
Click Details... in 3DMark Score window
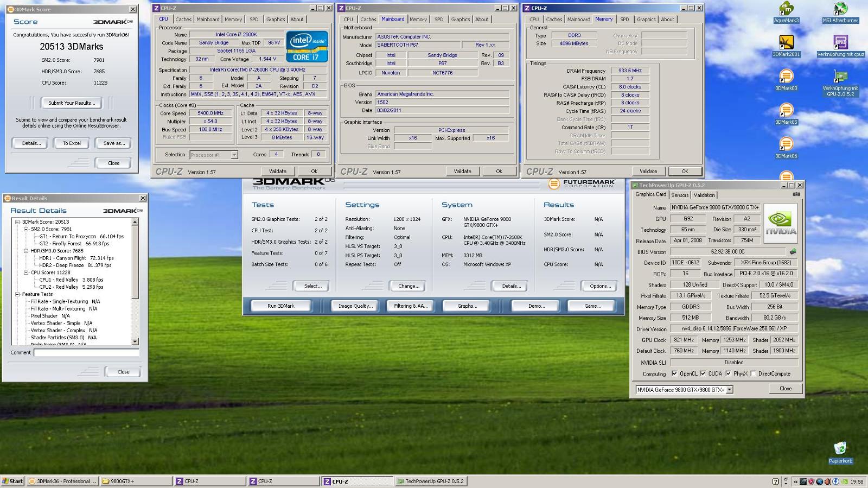click(30, 143)
